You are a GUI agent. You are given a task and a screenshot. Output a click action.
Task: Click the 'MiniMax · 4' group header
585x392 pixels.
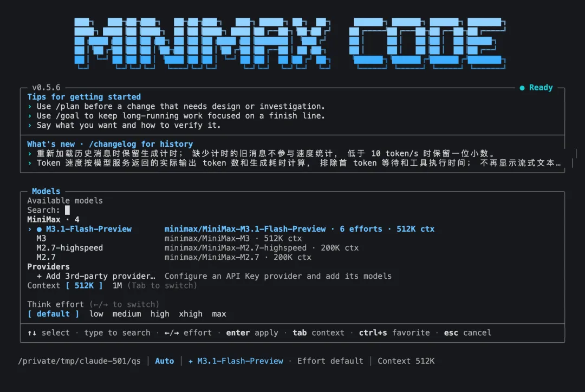[x=53, y=220]
